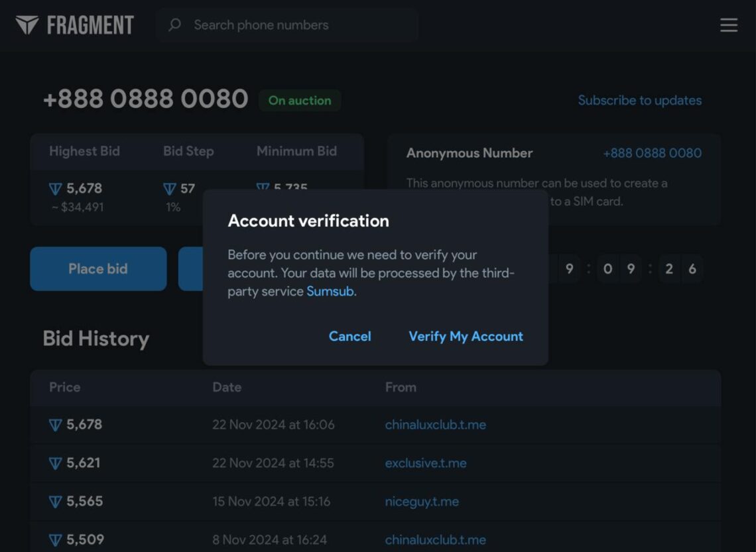The height and width of the screenshot is (552, 756).
Task: Click the On auction status badge
Action: [x=300, y=101]
